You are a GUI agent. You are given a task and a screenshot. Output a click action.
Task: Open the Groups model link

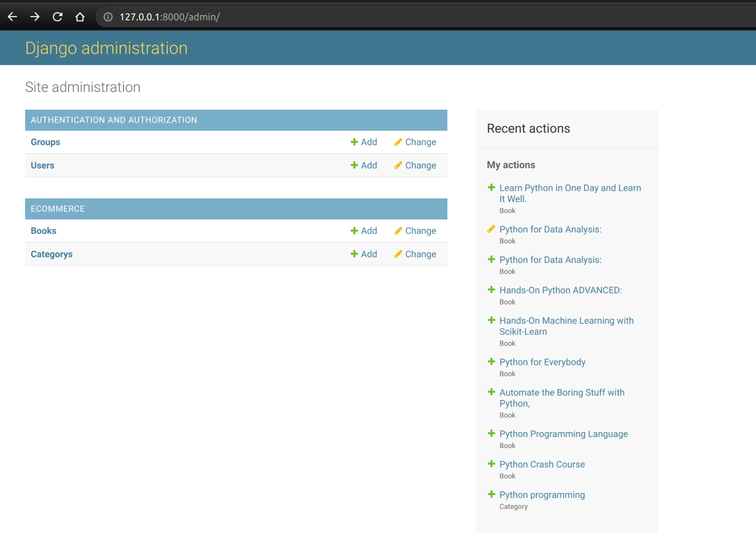pyautogui.click(x=45, y=142)
